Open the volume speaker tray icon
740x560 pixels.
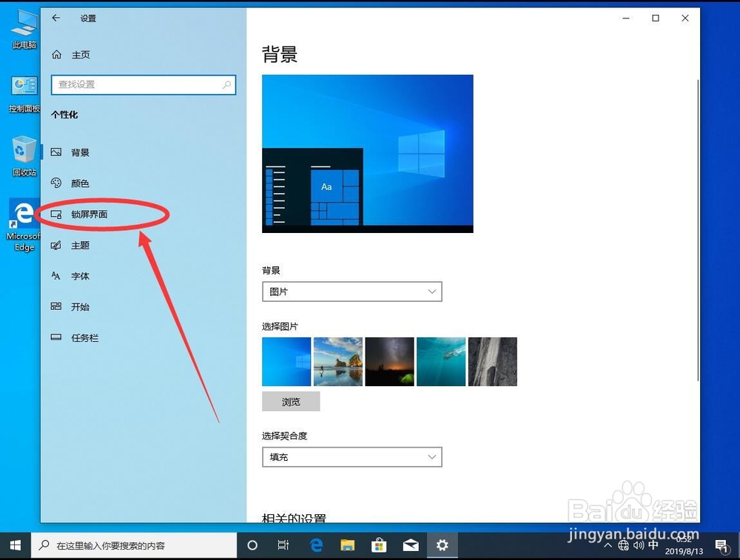[639, 545]
